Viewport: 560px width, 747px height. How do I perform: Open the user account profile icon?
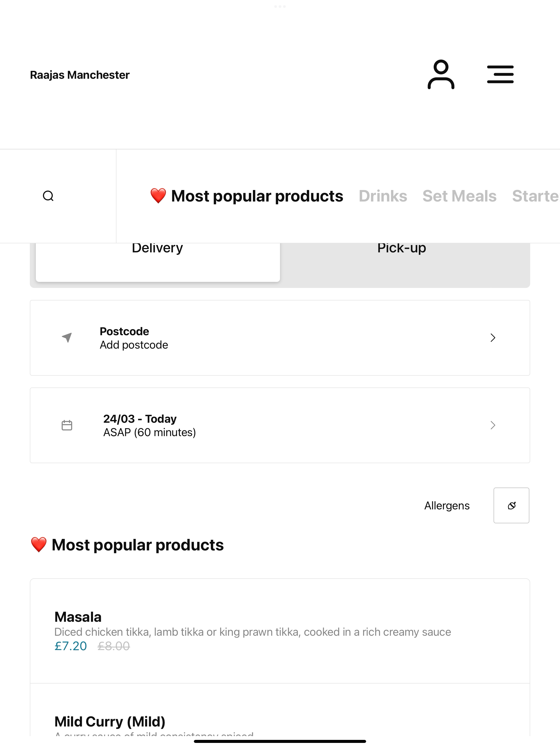pos(441,74)
